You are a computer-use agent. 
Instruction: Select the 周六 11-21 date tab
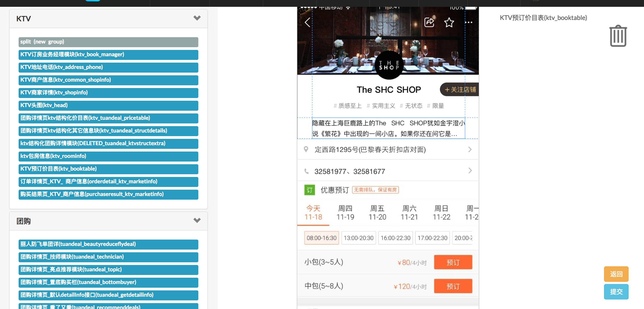click(409, 213)
